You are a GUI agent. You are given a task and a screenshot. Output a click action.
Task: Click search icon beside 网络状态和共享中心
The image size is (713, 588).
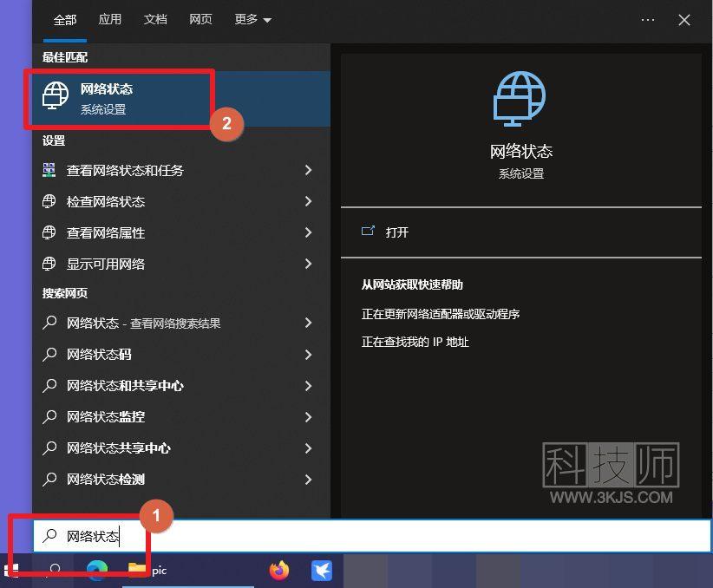coord(49,385)
